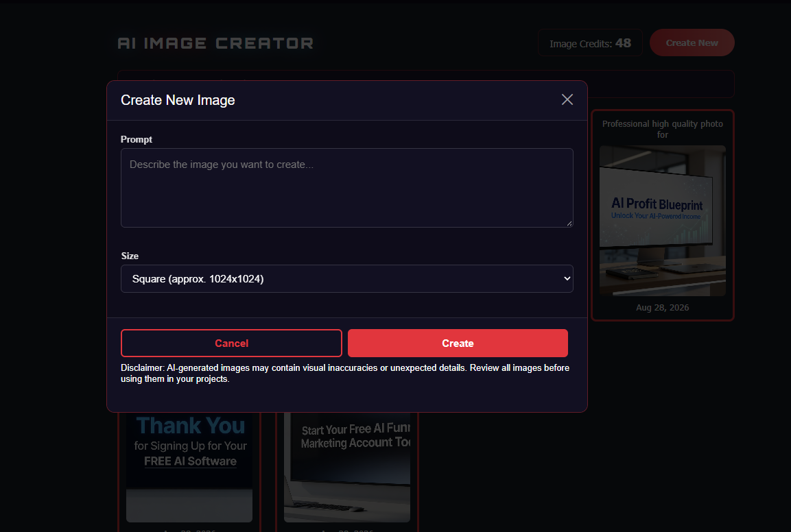This screenshot has height=532, width=791.
Task: Open the Size dropdown menu
Action: click(347, 279)
